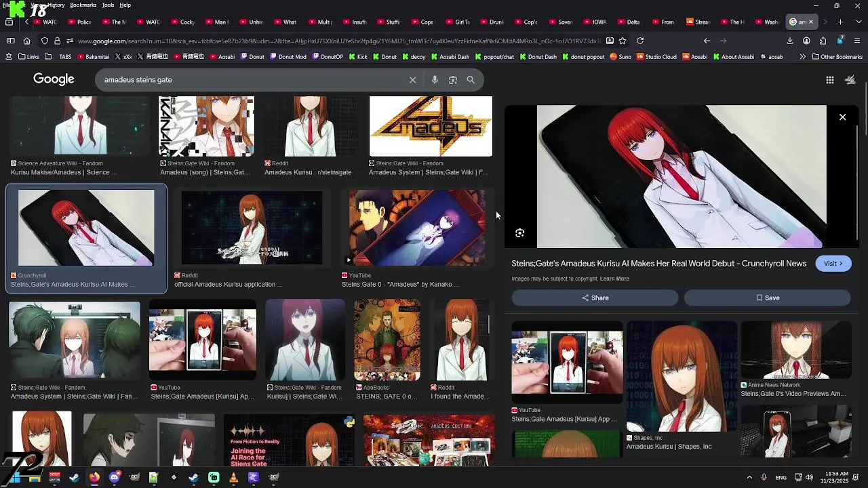Click the article title 'Steins;Gate's Amadeus Kurisu AI Makes...'
This screenshot has width=868, height=488.
pyautogui.click(x=658, y=264)
